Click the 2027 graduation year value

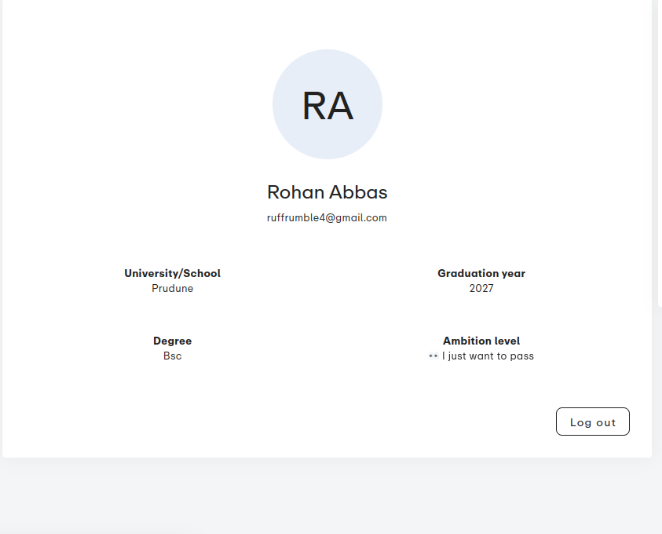pyautogui.click(x=481, y=288)
